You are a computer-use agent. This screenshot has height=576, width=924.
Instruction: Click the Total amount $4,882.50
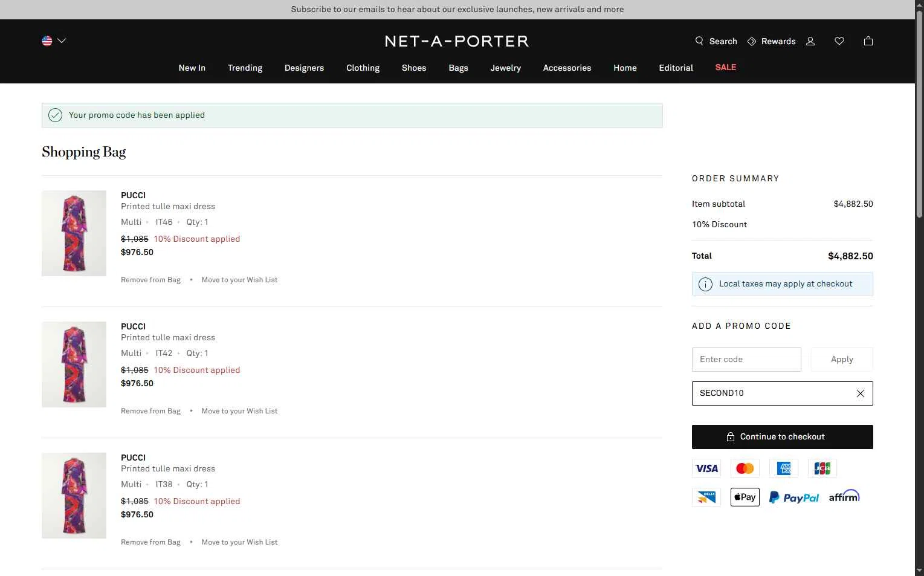pyautogui.click(x=850, y=256)
